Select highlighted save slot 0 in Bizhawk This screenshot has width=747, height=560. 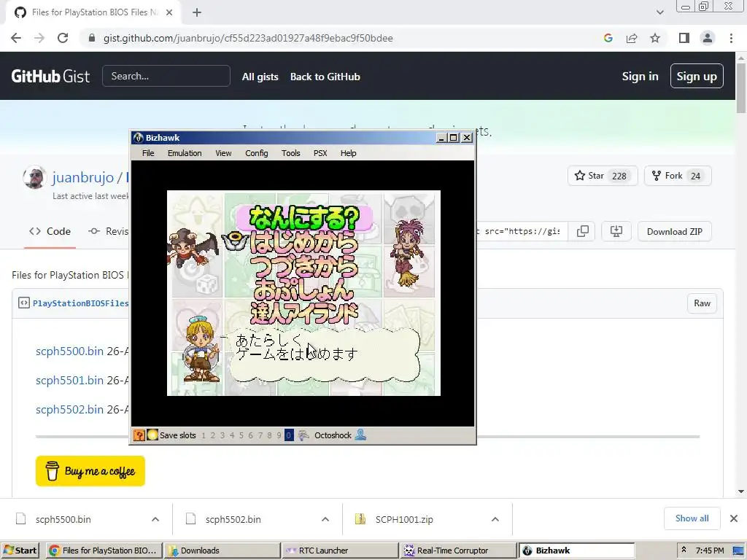[289, 435]
